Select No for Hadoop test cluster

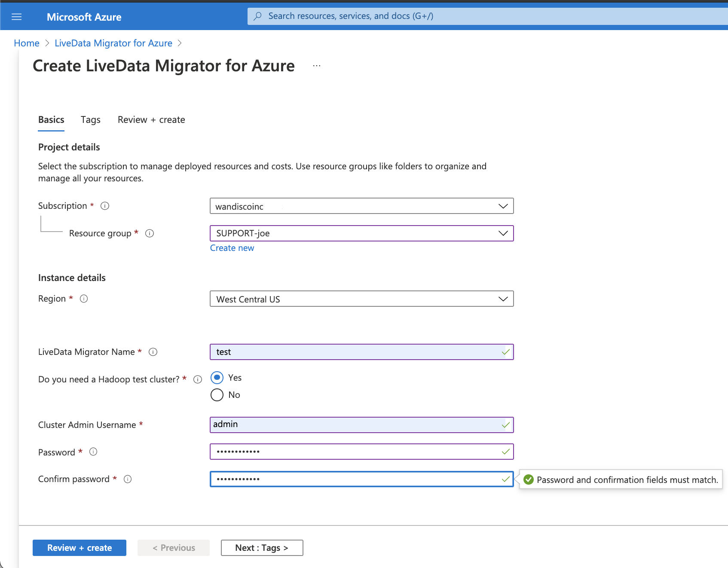tap(217, 394)
